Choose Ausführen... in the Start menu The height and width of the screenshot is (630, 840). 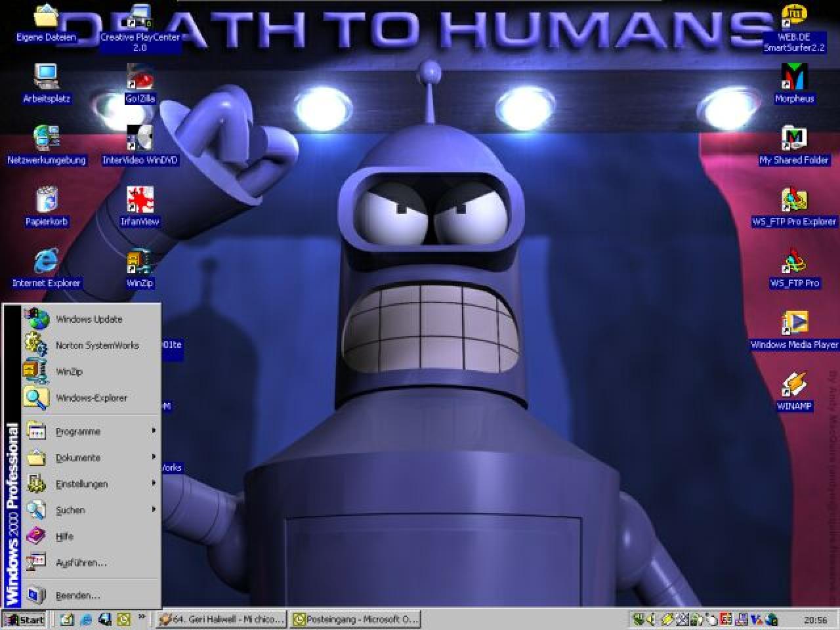click(91, 562)
